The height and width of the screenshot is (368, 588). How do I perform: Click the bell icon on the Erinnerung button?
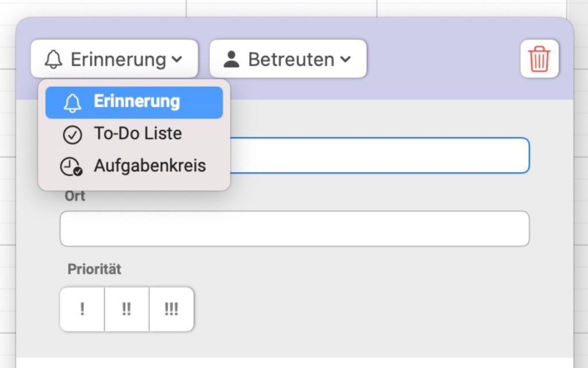[x=53, y=59]
